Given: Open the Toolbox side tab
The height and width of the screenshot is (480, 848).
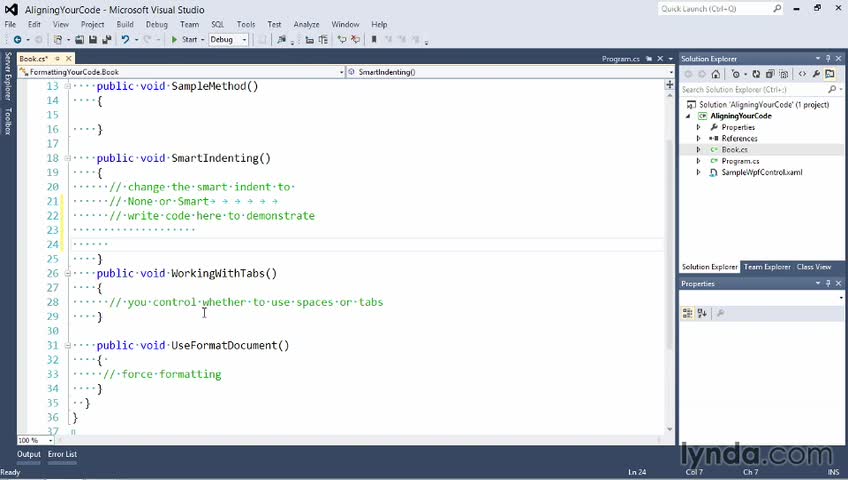Looking at the screenshot, I should 8,121.
